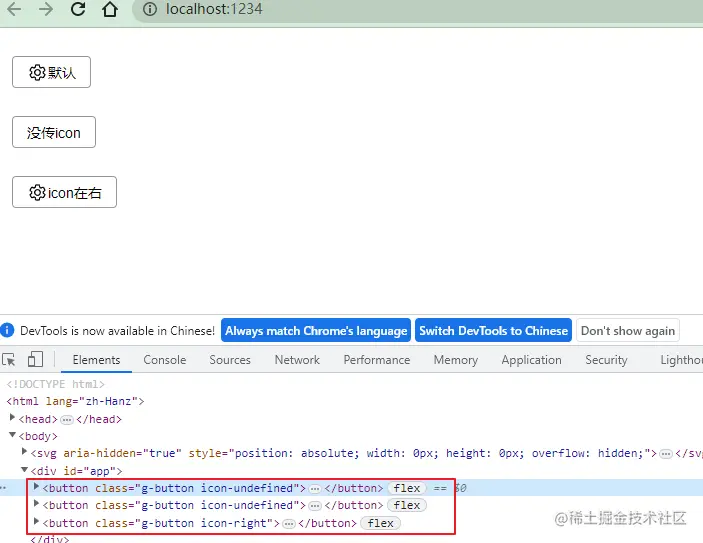Click the icon在右 button

click(65, 192)
